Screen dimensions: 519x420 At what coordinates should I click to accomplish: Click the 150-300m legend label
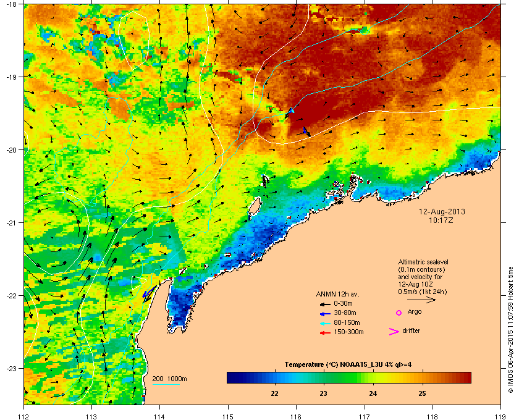click(348, 332)
